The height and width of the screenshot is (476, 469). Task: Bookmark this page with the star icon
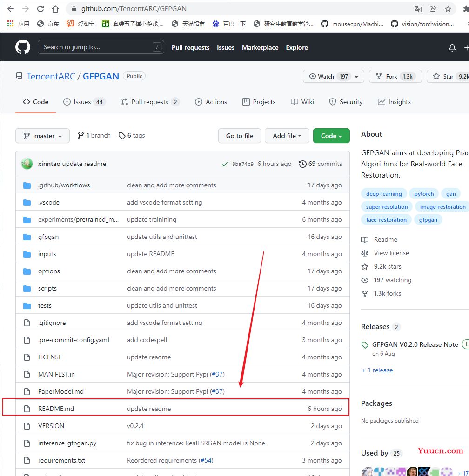448,9
